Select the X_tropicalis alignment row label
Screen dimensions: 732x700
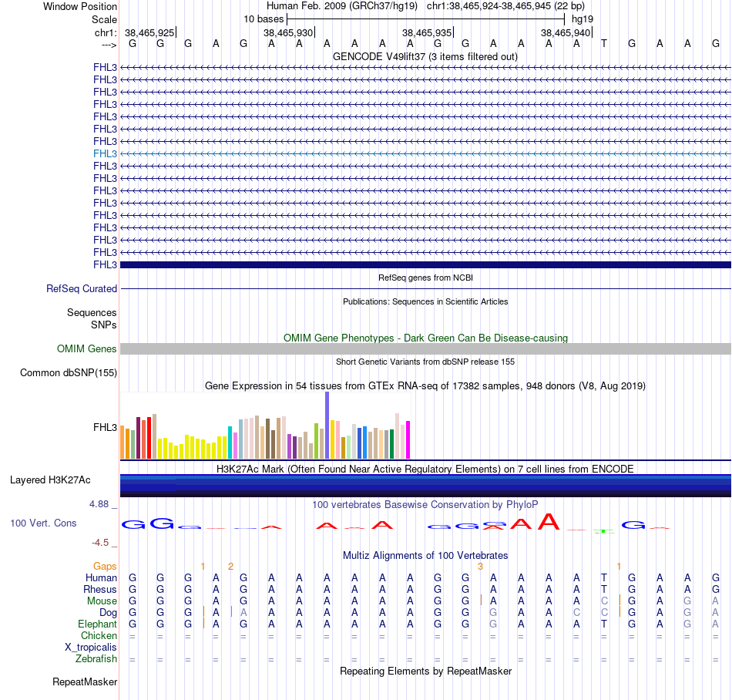click(91, 648)
